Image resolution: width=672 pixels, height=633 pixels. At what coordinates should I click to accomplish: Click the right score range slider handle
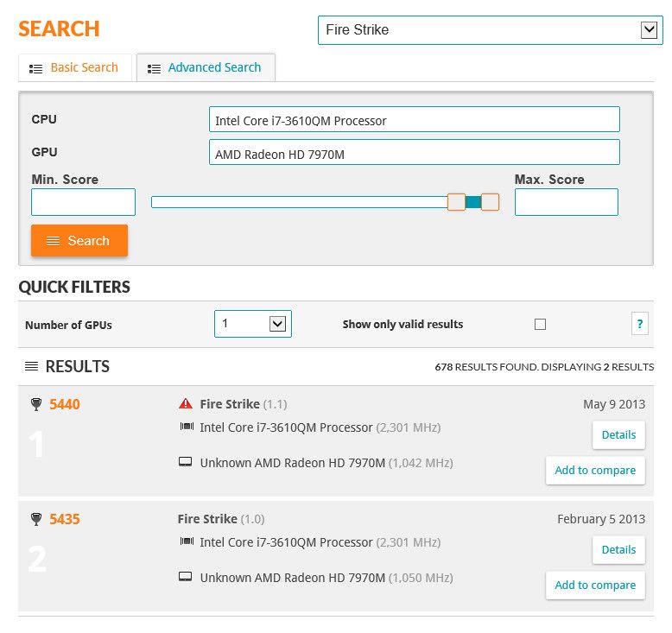pyautogui.click(x=490, y=202)
